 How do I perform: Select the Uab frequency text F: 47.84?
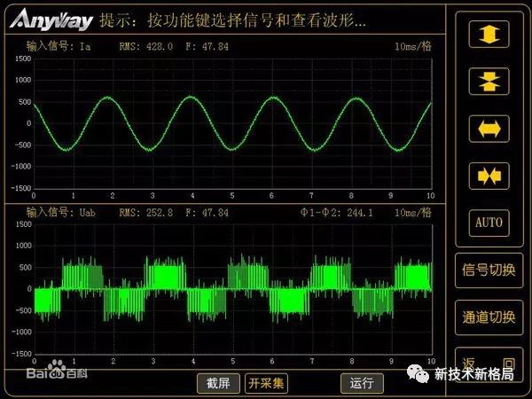tap(207, 213)
